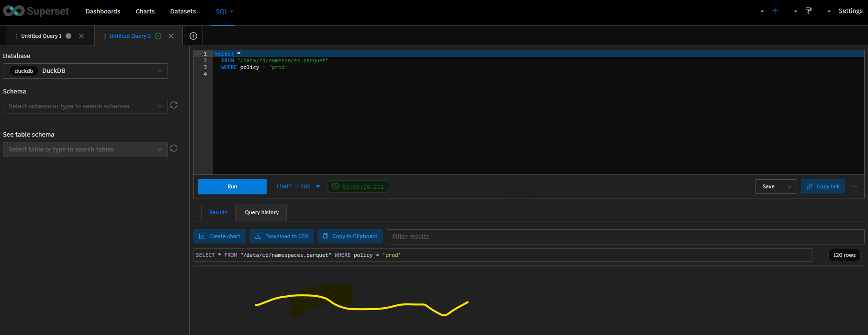Refresh the table list

tap(174, 148)
